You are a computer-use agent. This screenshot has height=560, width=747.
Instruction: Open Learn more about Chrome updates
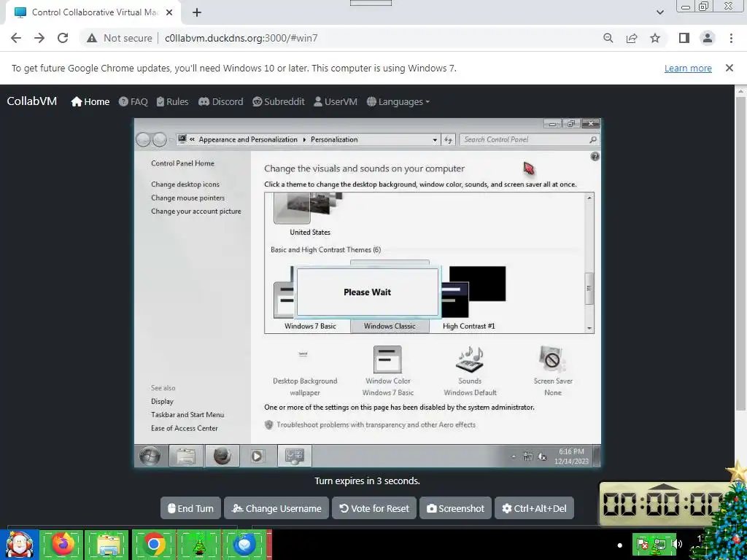click(x=688, y=68)
